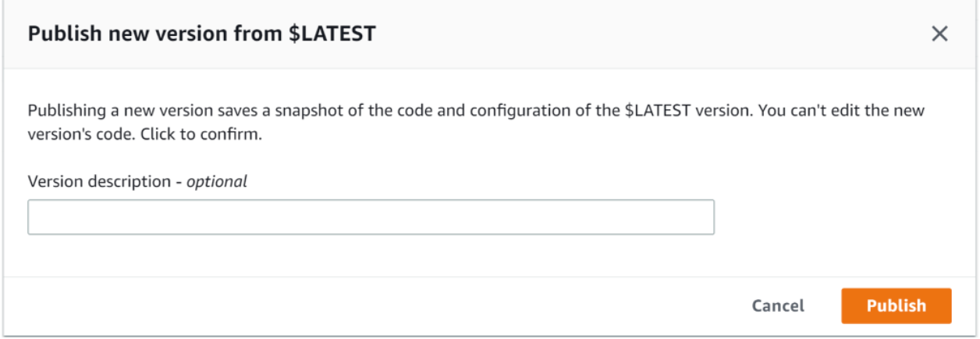Cancel publishing the new version
The height and width of the screenshot is (339, 980).
(777, 305)
